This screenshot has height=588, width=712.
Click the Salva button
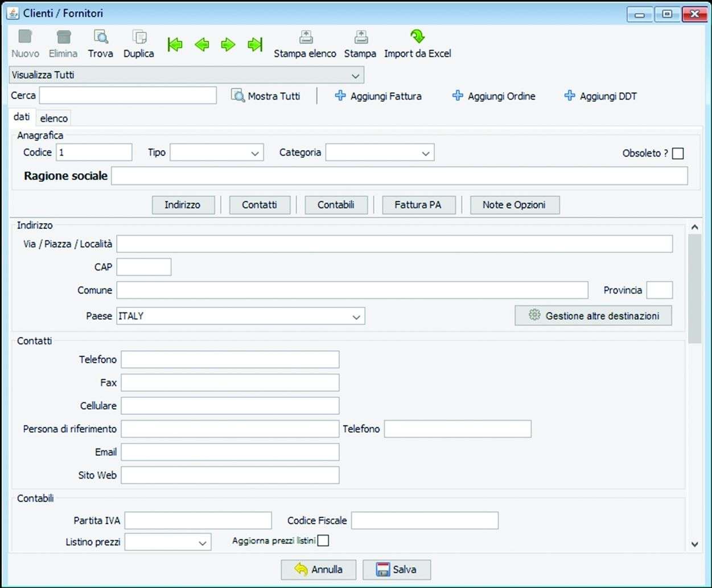click(397, 569)
